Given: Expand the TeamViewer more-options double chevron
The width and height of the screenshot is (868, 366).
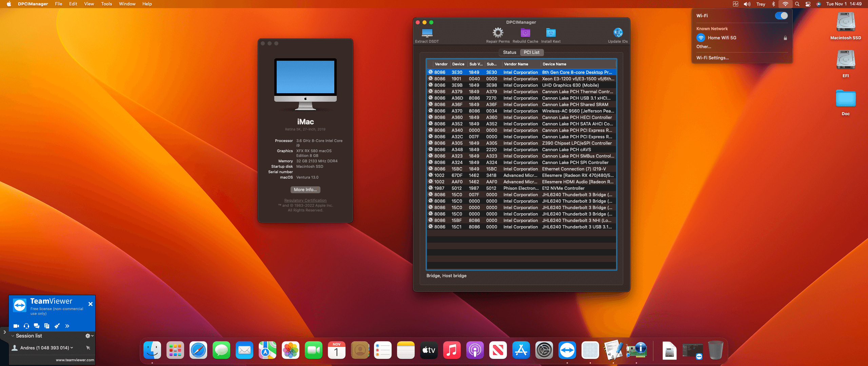Looking at the screenshot, I should tap(67, 326).
